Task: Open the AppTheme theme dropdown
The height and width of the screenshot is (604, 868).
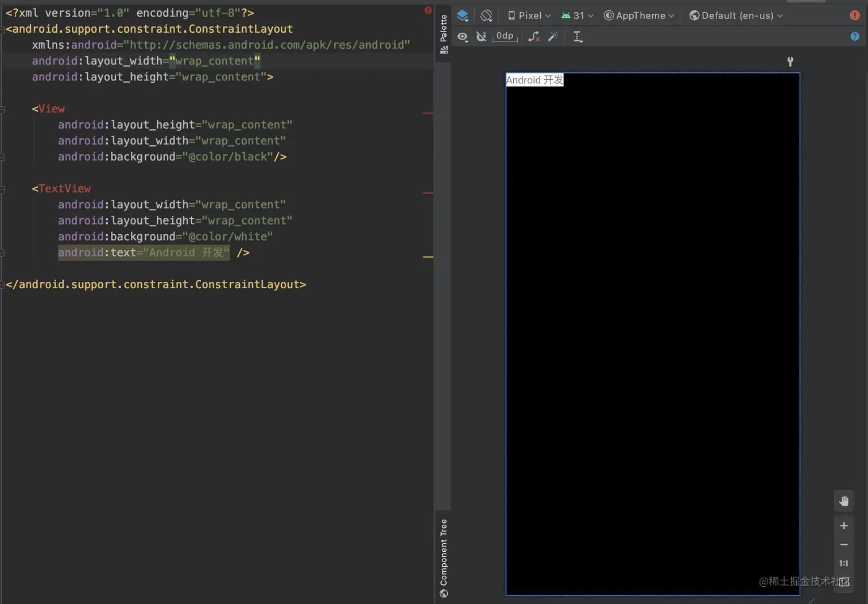Action: pos(639,16)
